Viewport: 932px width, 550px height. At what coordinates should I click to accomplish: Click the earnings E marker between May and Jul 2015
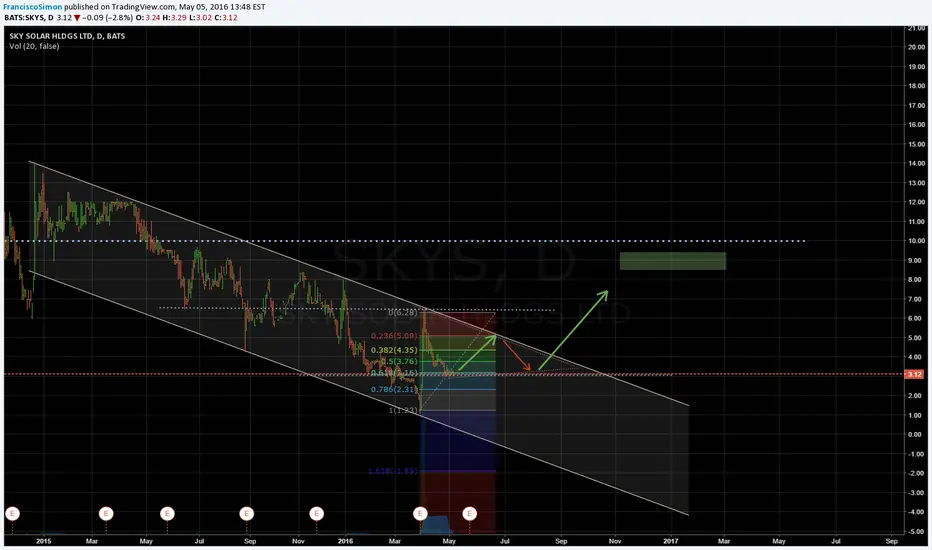(x=168, y=513)
